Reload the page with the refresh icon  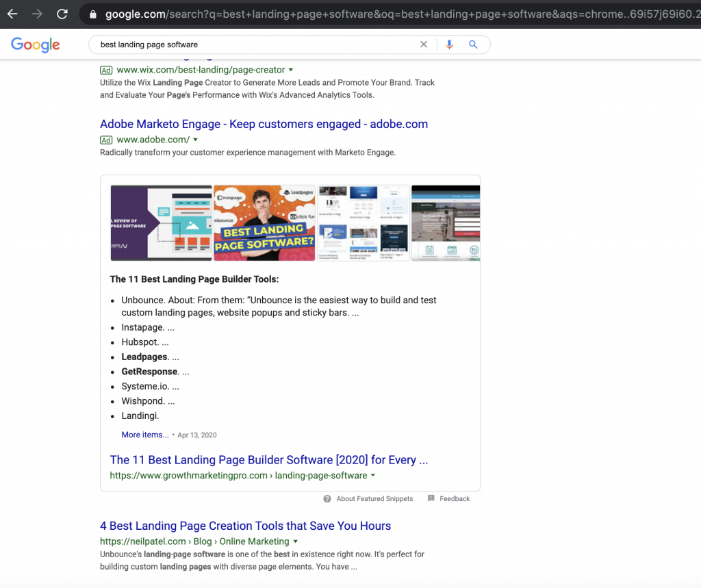click(x=62, y=14)
